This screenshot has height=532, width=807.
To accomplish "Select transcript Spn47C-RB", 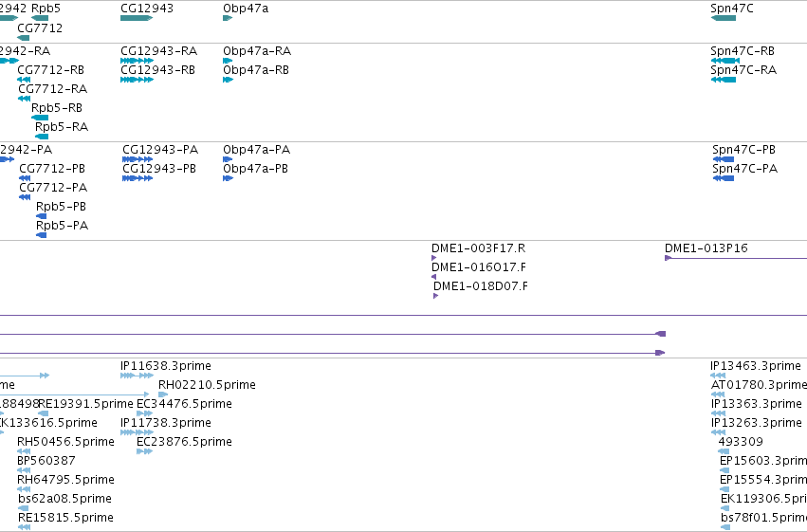I will tap(725, 61).
